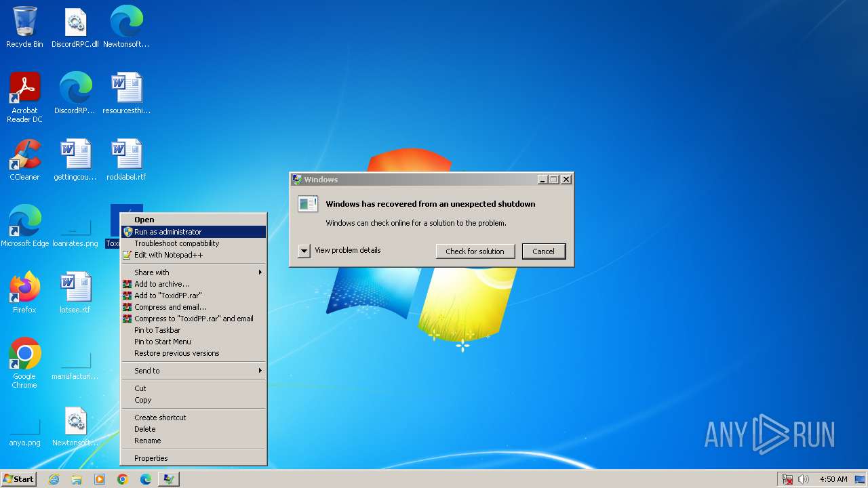Click Check for solution button

(x=475, y=251)
